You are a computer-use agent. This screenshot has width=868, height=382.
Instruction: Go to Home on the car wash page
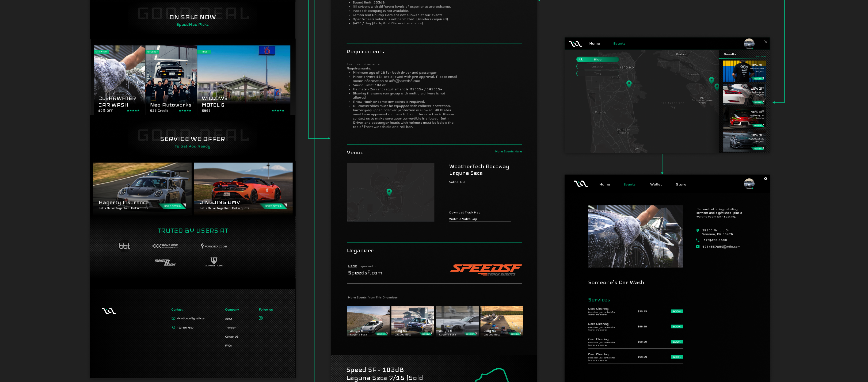604,184
